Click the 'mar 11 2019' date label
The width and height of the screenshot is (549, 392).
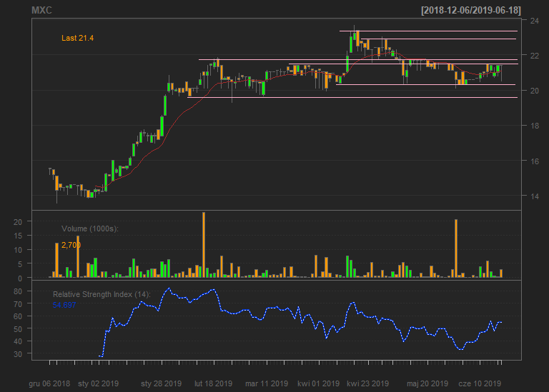[267, 383]
